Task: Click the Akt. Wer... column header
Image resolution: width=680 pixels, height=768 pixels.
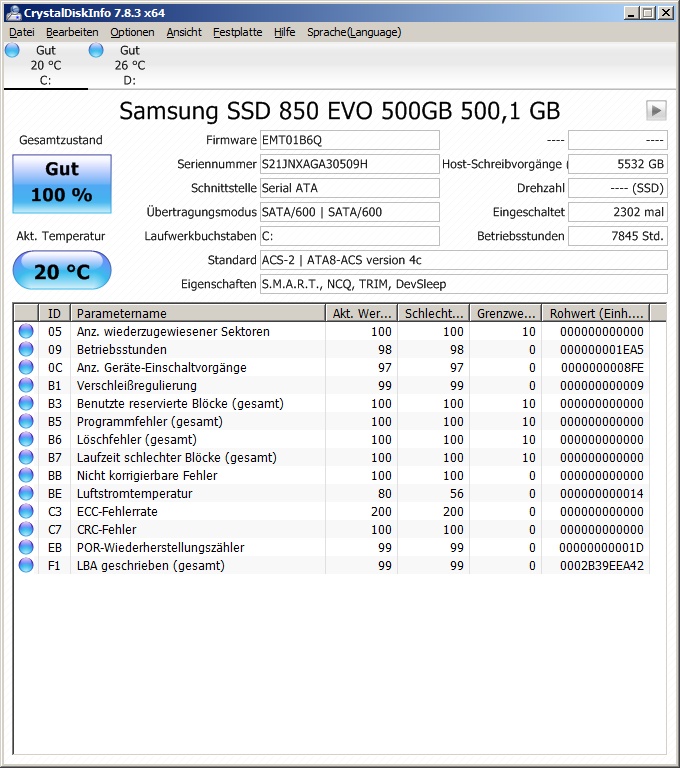Action: pos(362,313)
